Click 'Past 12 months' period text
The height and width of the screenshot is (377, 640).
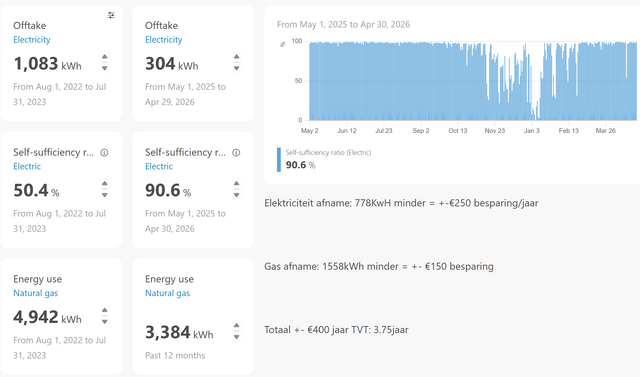click(x=175, y=355)
